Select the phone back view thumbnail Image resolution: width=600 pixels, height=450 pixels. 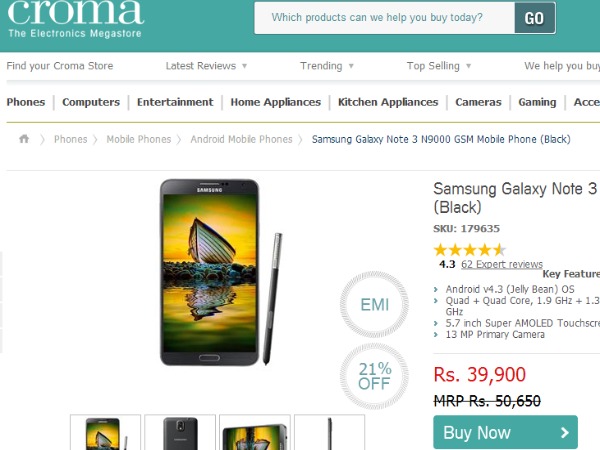point(180,432)
